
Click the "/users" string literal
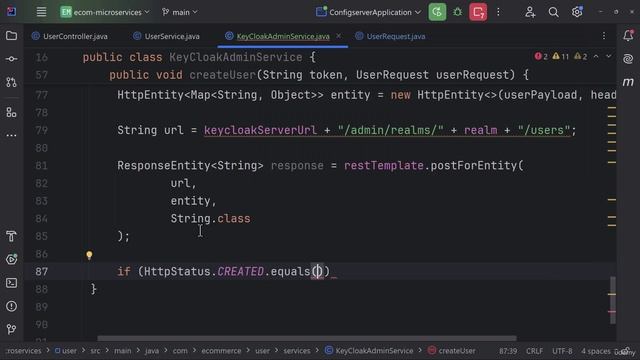(x=543, y=130)
